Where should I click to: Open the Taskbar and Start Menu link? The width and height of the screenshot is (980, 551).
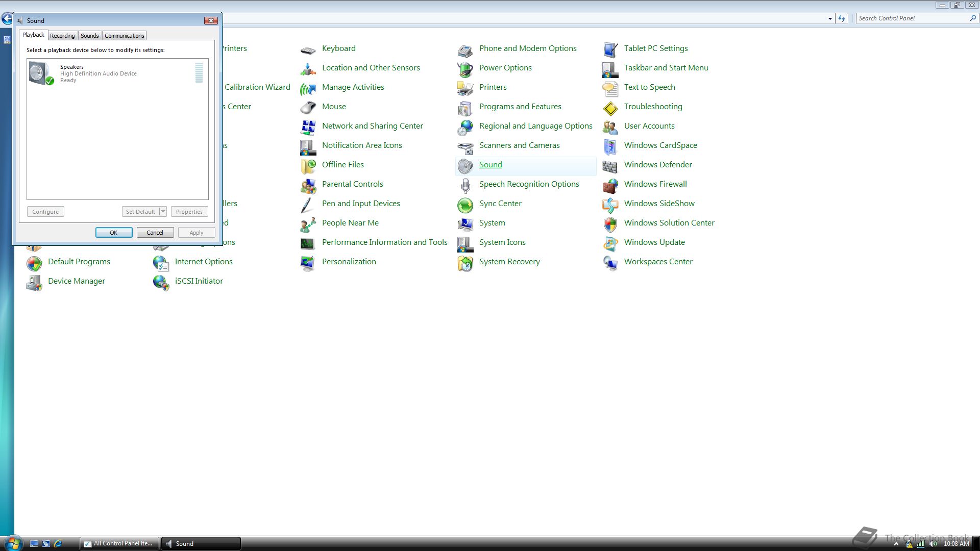(666, 68)
